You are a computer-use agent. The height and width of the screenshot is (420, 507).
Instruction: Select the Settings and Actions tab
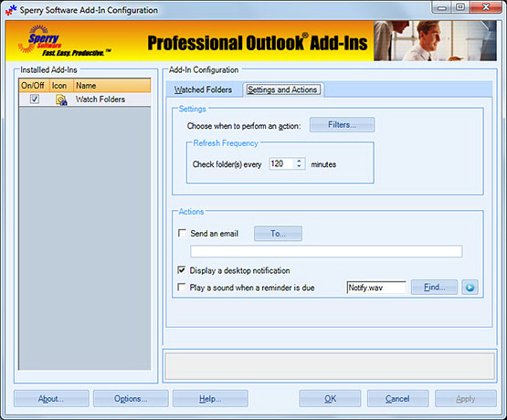click(282, 89)
